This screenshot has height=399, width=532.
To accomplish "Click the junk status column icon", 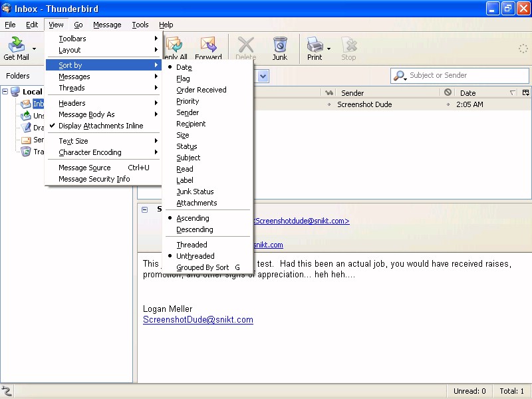I will 448,92.
